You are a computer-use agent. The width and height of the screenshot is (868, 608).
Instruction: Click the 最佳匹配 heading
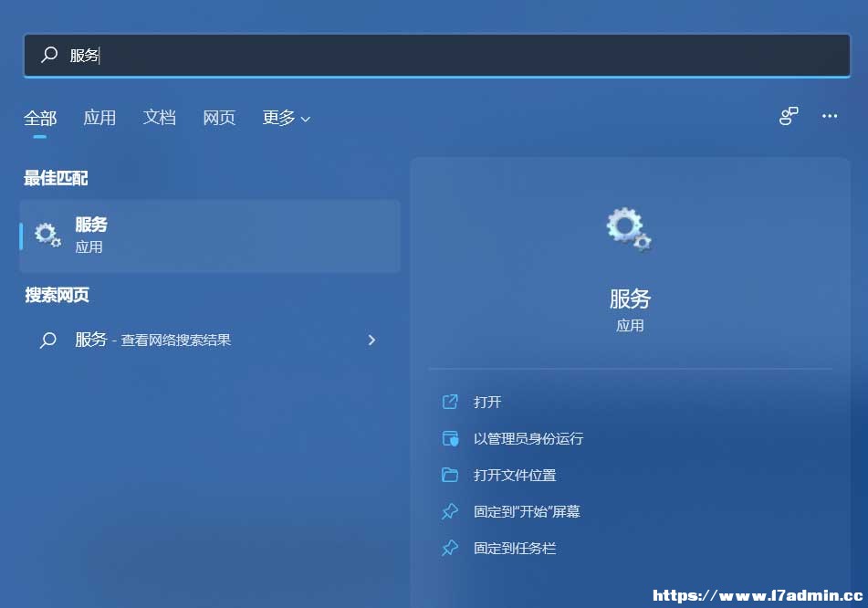(56, 178)
